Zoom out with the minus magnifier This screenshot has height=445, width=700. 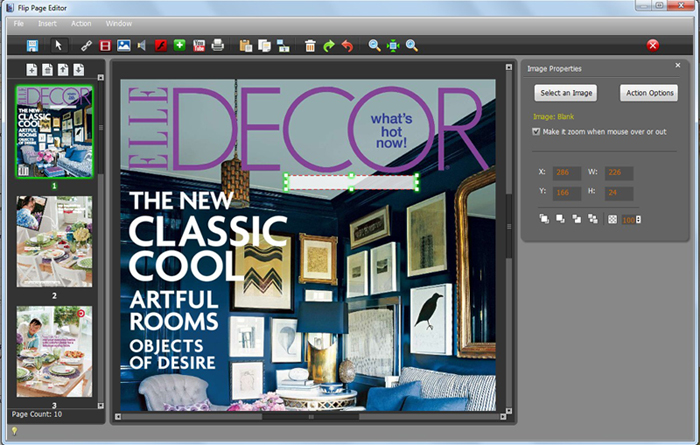[374, 46]
